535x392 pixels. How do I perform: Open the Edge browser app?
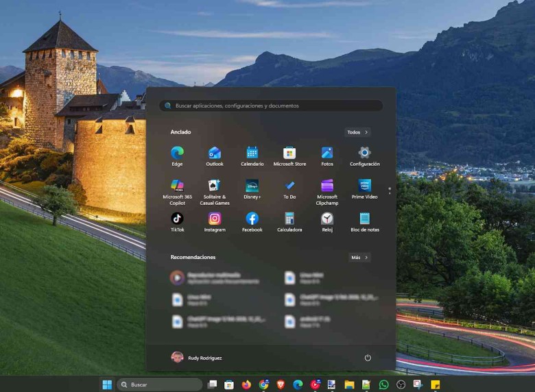pos(177,153)
